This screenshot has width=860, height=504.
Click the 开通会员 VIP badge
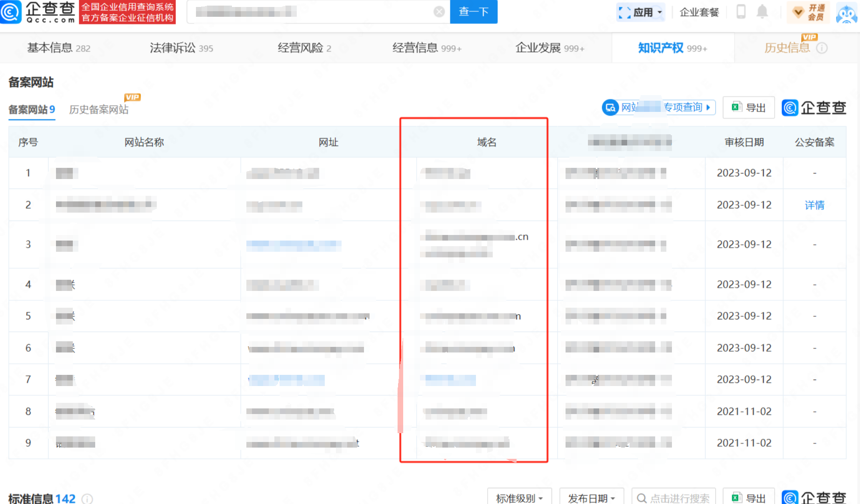808,13
